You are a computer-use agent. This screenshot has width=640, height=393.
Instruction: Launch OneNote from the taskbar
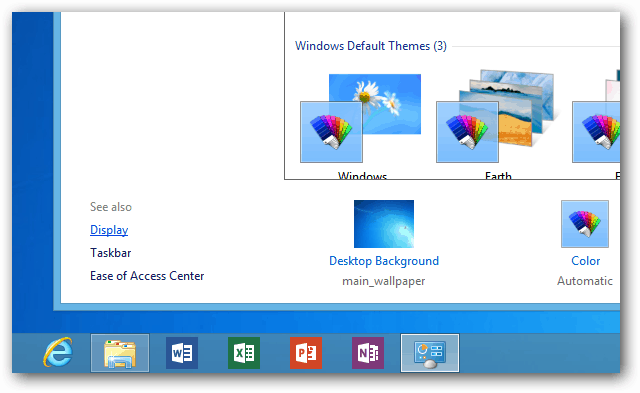[368, 353]
